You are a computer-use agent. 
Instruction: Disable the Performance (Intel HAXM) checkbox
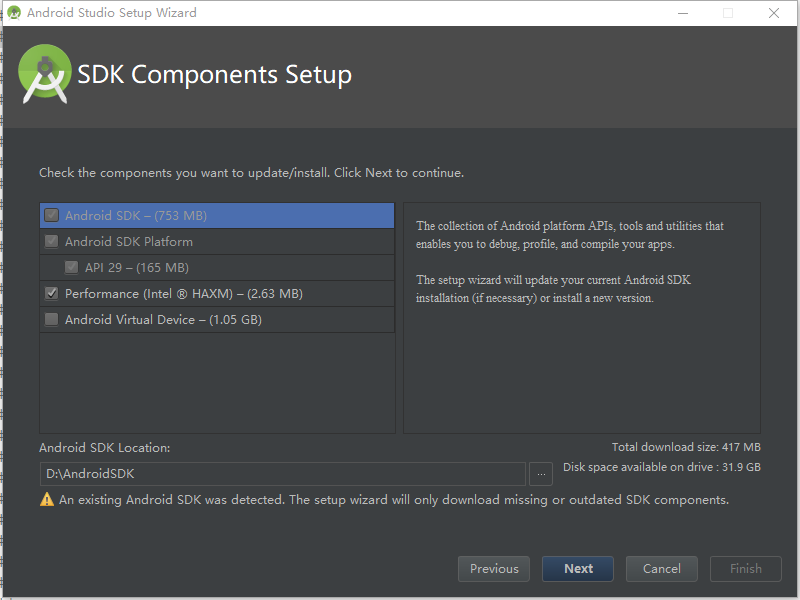[50, 292]
